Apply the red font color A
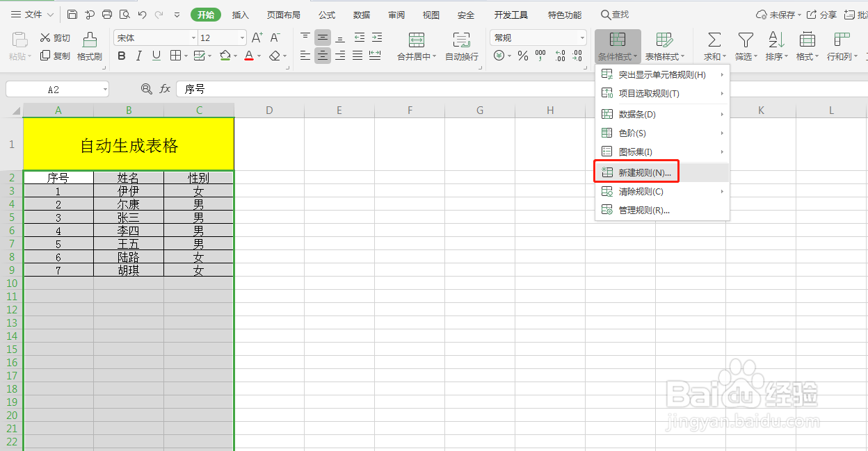868x451 pixels. [x=249, y=56]
